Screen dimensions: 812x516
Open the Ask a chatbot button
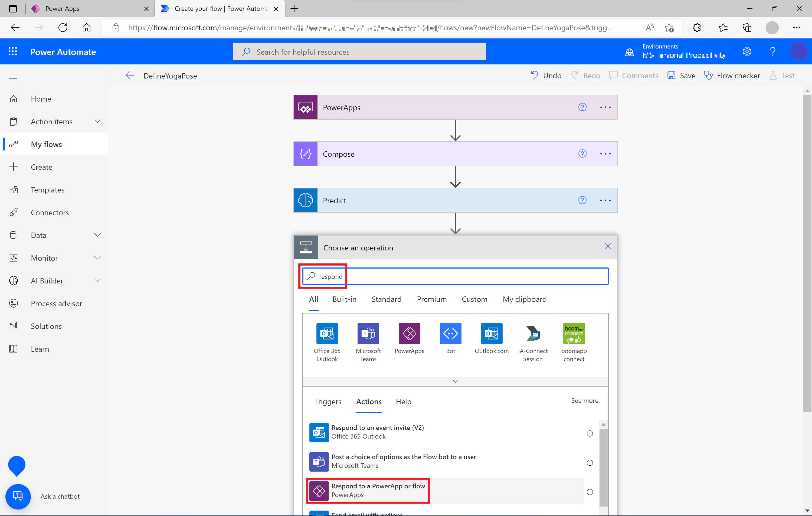tap(18, 497)
